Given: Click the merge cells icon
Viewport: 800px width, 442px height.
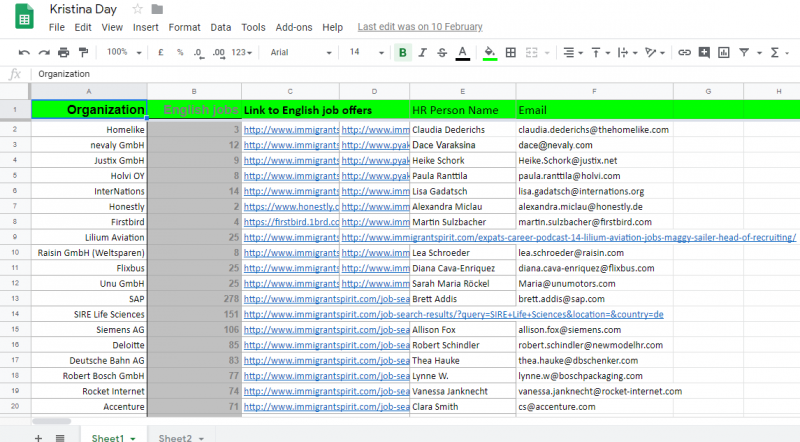Looking at the screenshot, I should (x=532, y=52).
